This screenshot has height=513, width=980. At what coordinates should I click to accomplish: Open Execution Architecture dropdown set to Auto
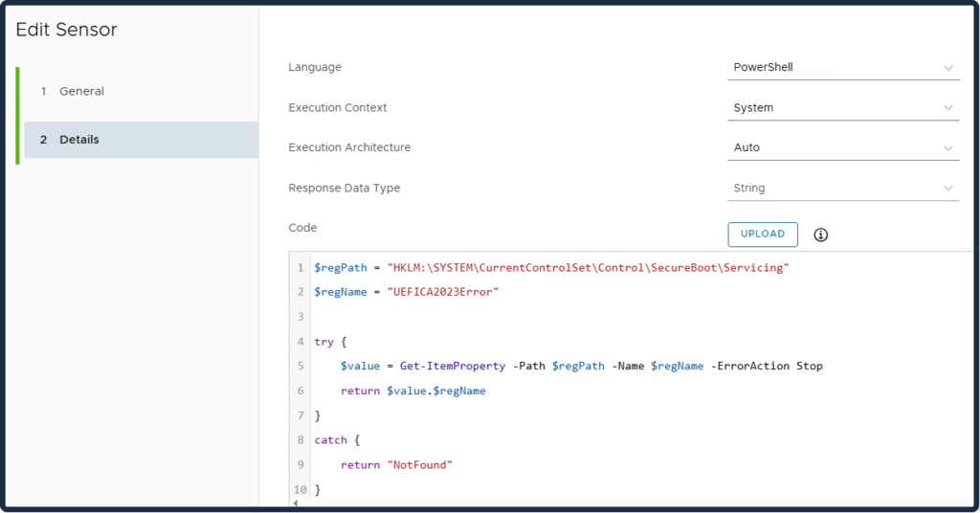842,148
